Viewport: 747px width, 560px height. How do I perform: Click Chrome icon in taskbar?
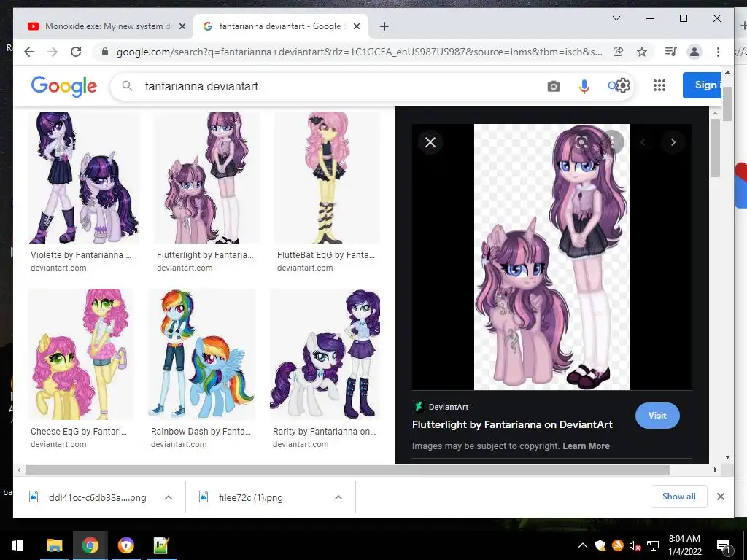[90, 545]
